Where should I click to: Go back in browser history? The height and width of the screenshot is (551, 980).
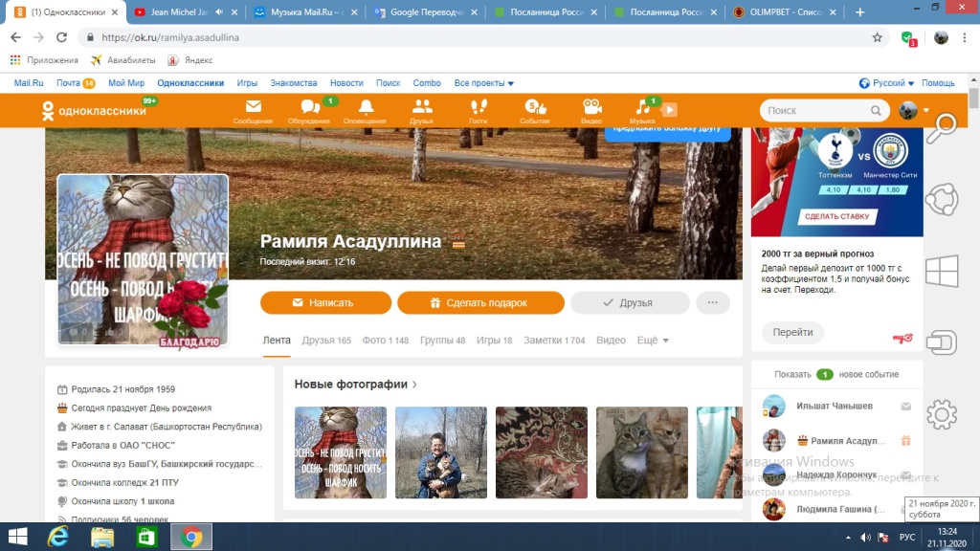[x=15, y=37]
